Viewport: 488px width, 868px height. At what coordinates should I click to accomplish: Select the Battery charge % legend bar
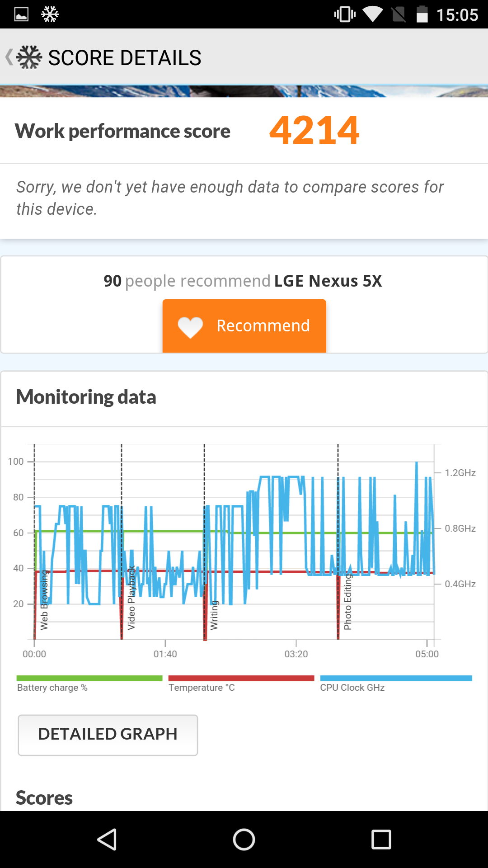click(89, 678)
